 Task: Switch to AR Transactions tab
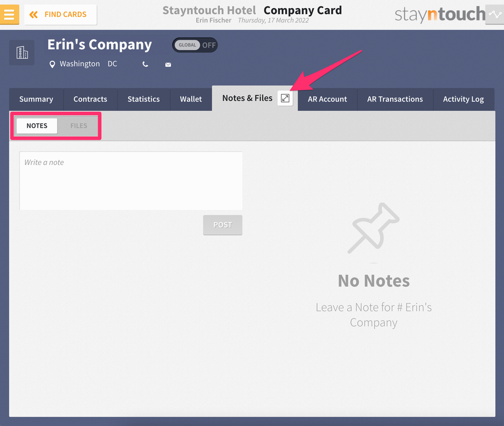(395, 99)
